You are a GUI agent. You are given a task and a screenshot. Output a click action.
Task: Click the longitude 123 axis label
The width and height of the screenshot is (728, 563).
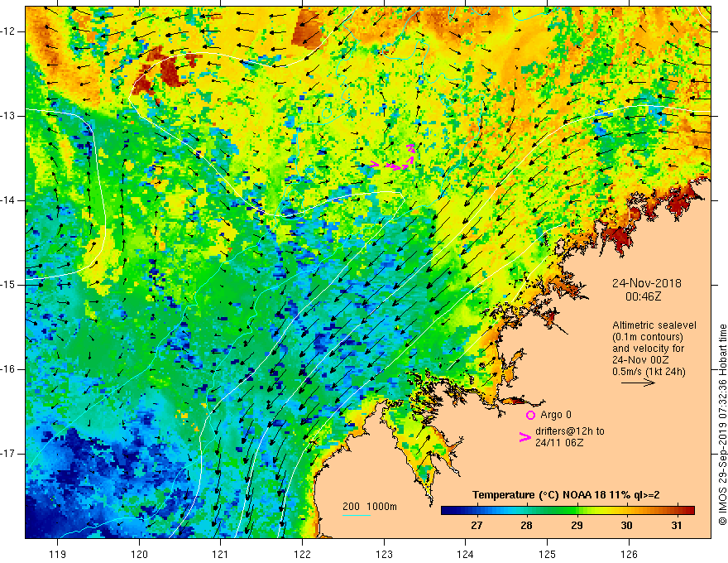point(384,554)
